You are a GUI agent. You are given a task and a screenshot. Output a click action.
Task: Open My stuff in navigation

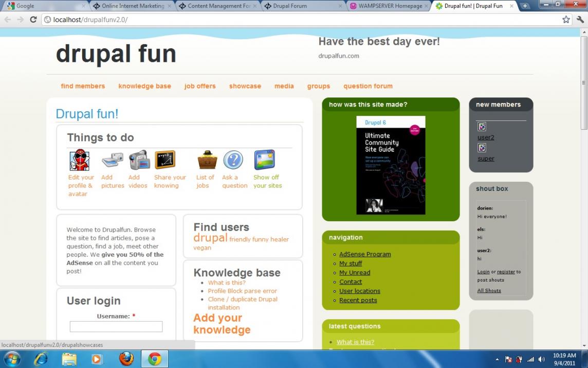tap(351, 264)
